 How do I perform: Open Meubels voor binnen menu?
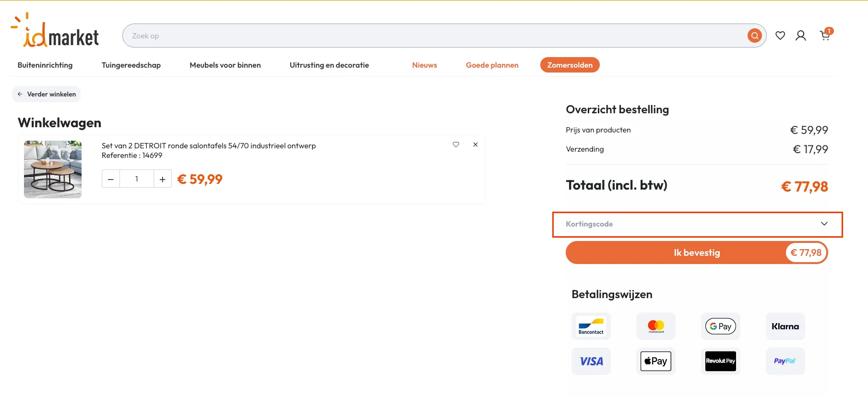point(225,65)
